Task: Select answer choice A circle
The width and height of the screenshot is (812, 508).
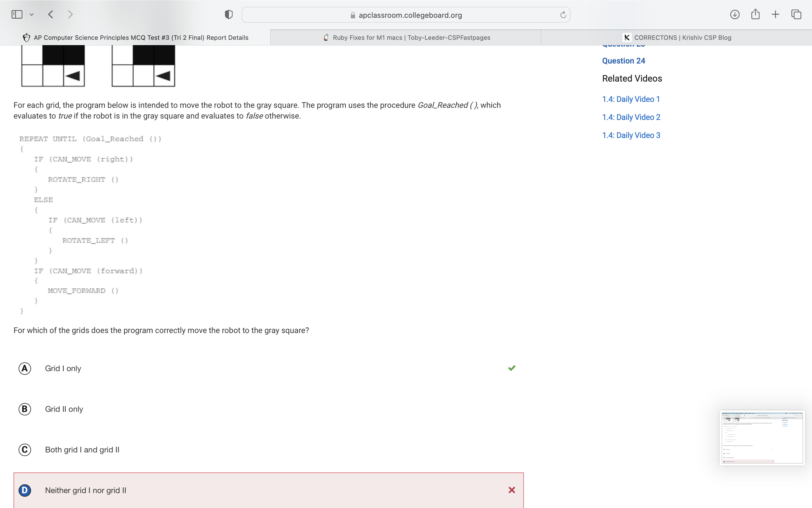Action: 25,369
